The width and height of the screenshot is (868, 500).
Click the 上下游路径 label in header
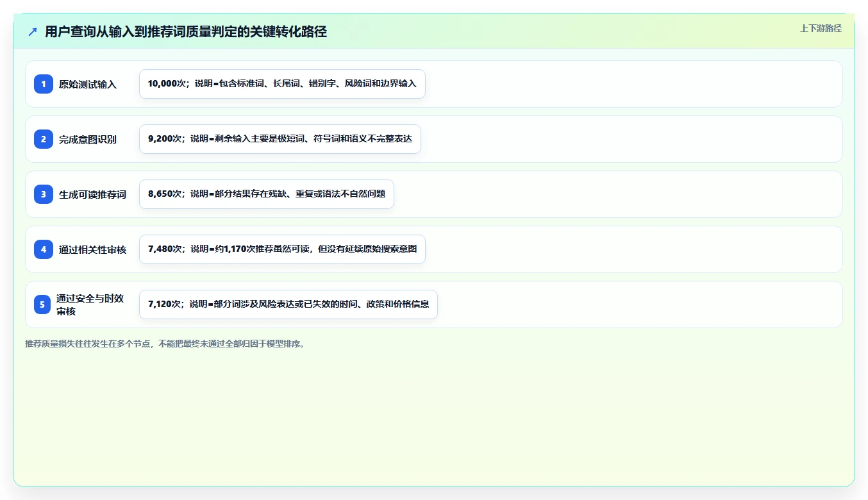(x=821, y=28)
